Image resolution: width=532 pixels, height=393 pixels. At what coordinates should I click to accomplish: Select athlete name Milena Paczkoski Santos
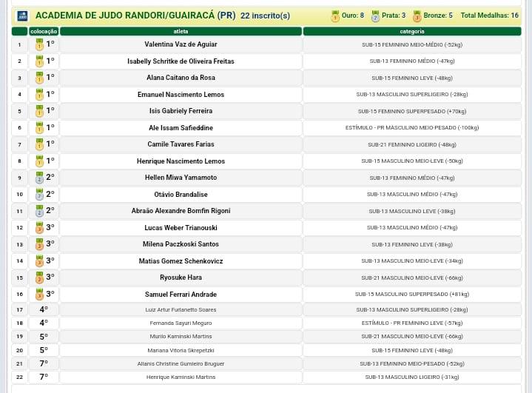(181, 244)
